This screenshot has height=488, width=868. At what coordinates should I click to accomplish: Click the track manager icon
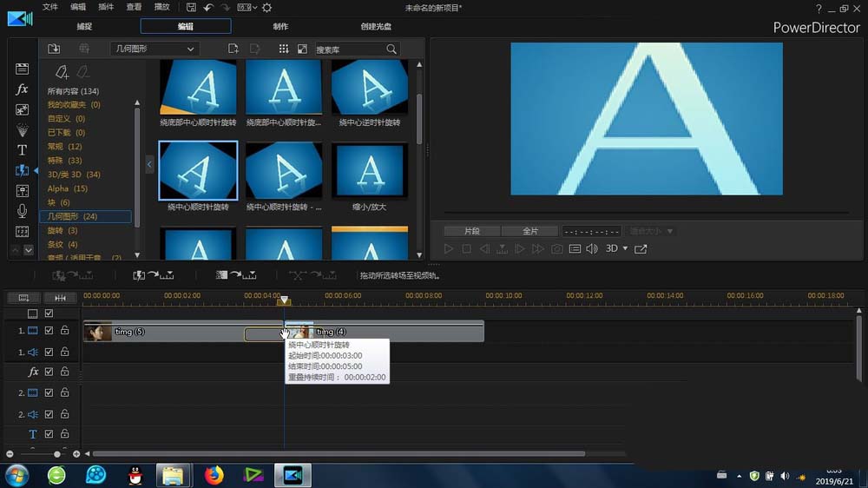coord(23,298)
